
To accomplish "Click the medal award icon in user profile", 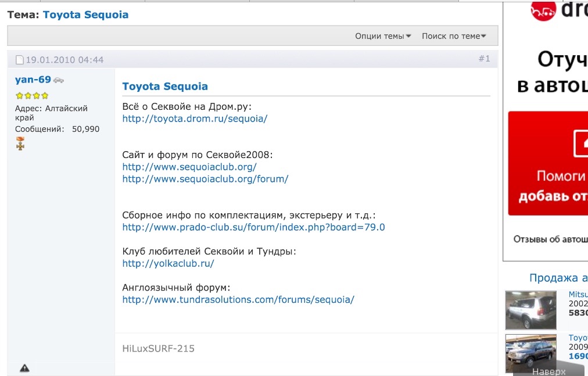I will point(20,144).
